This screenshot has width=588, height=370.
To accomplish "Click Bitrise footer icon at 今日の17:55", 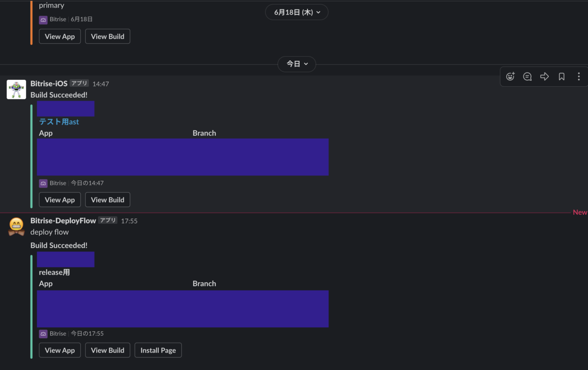I will pos(43,334).
